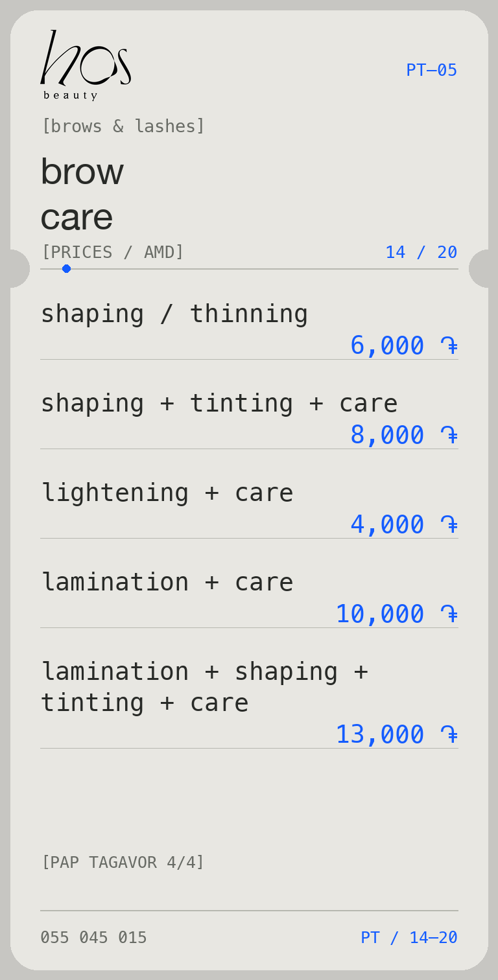Click the [PAP TAGAVOR 4/4] address label
Screen dimensions: 498x980
[123, 863]
